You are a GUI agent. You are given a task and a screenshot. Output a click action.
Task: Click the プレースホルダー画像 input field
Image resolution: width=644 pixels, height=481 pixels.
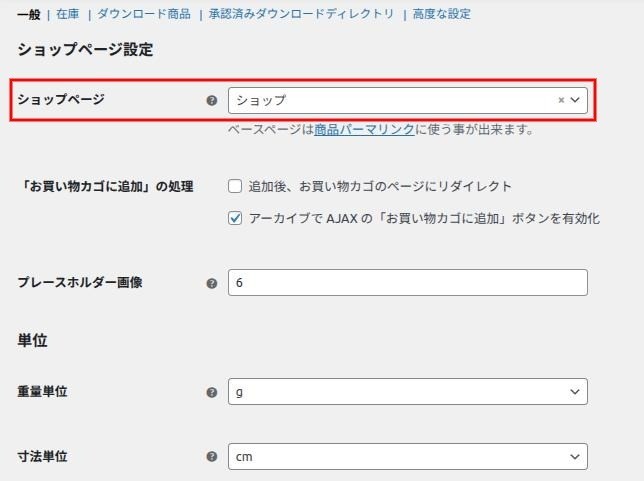pos(407,283)
